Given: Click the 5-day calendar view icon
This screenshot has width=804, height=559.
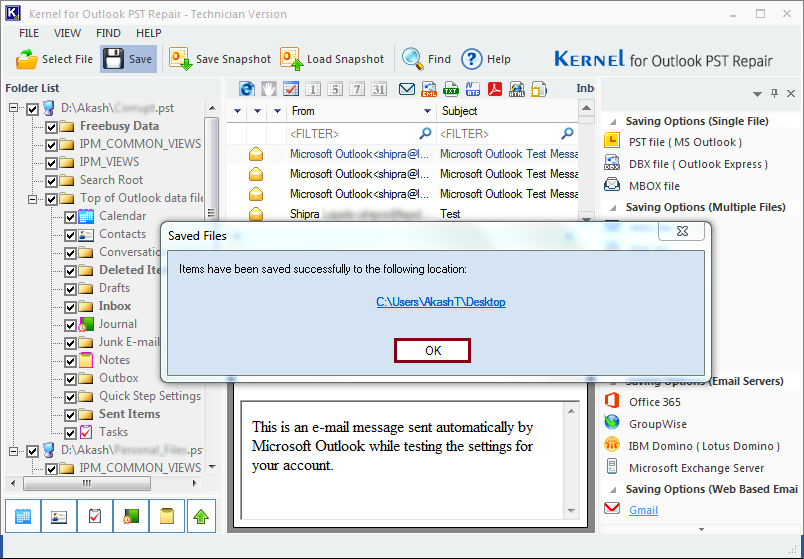Looking at the screenshot, I should pos(335,89).
